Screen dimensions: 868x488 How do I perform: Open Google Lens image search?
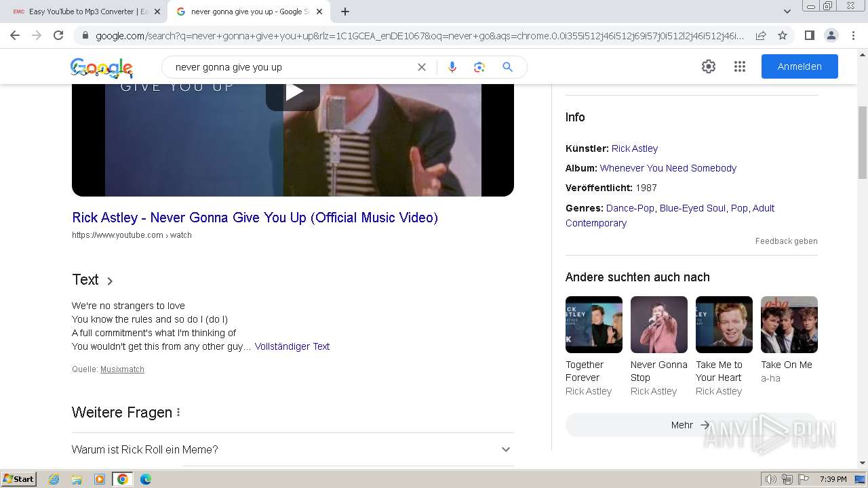[479, 67]
